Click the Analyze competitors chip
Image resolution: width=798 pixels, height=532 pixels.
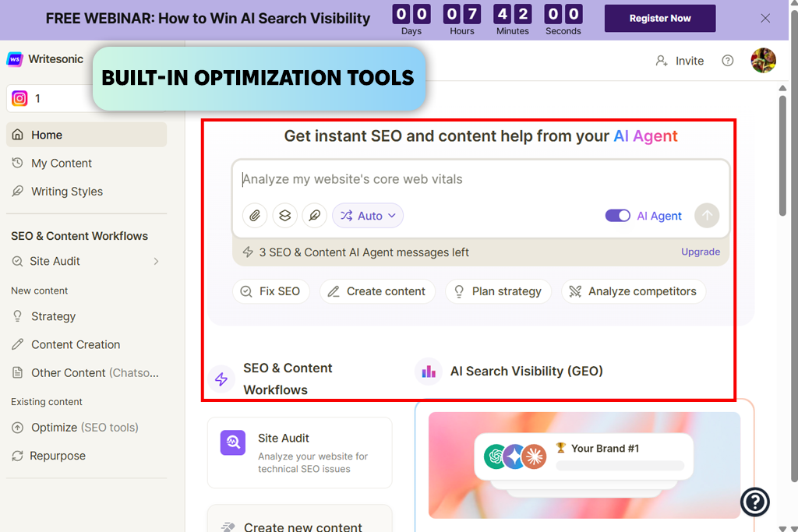pyautogui.click(x=634, y=291)
